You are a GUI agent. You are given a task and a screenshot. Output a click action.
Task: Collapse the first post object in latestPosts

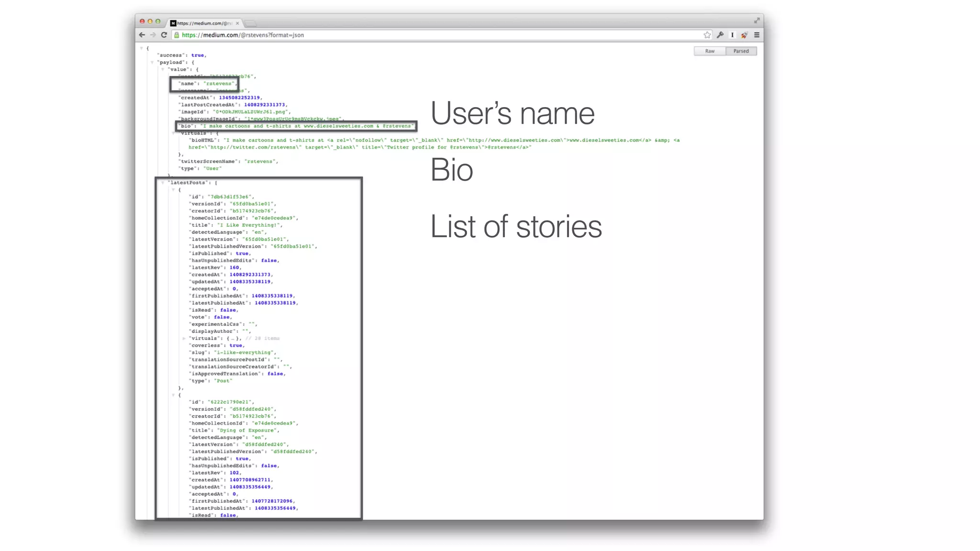(173, 190)
